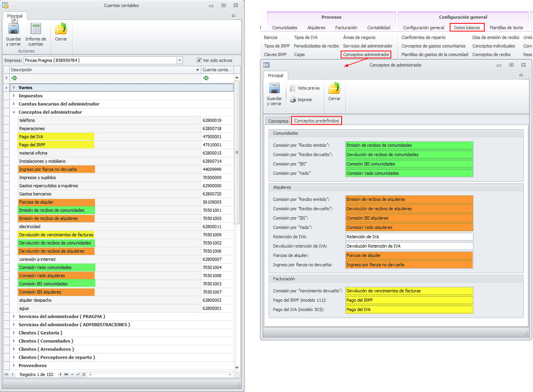
Task: Click the Coeficientes de reparto option
Action: tap(423, 37)
